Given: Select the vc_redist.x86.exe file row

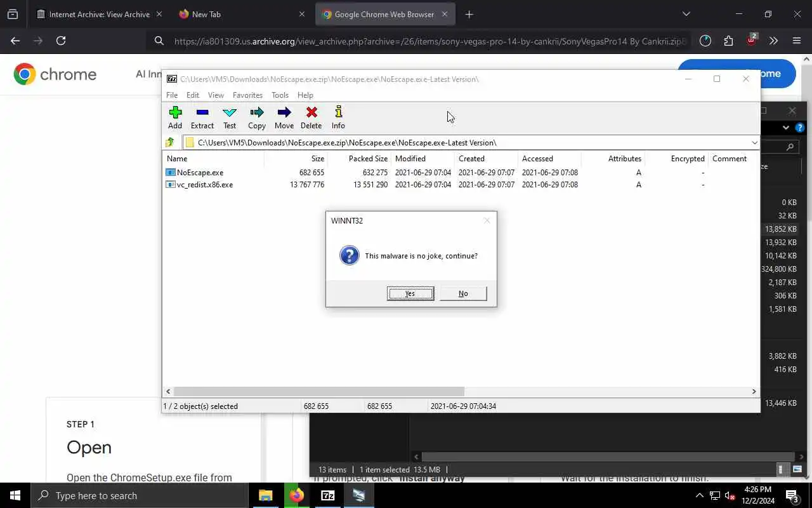Looking at the screenshot, I should [x=461, y=185].
